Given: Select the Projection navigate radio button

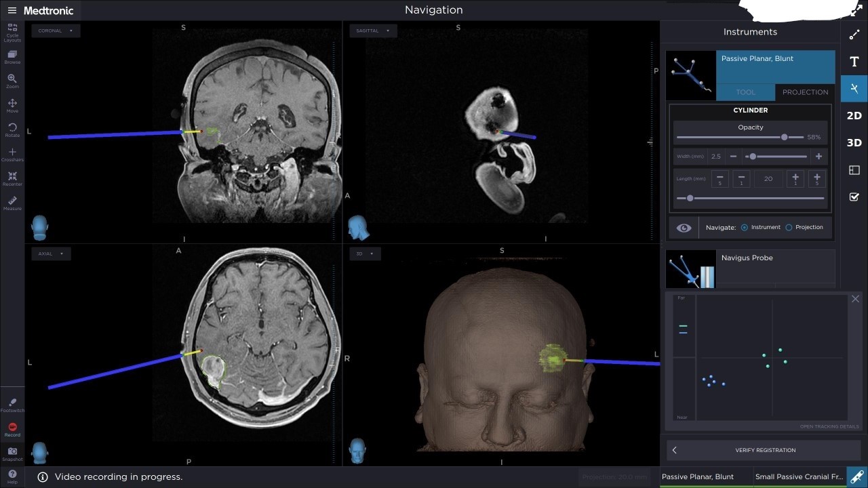Looking at the screenshot, I should (x=789, y=228).
